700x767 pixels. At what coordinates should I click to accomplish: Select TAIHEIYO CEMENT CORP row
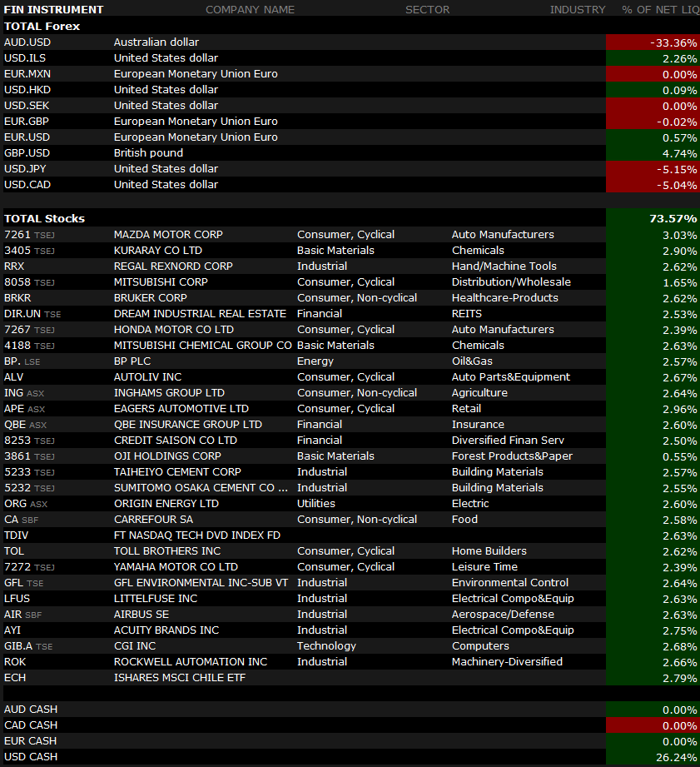coord(350,472)
